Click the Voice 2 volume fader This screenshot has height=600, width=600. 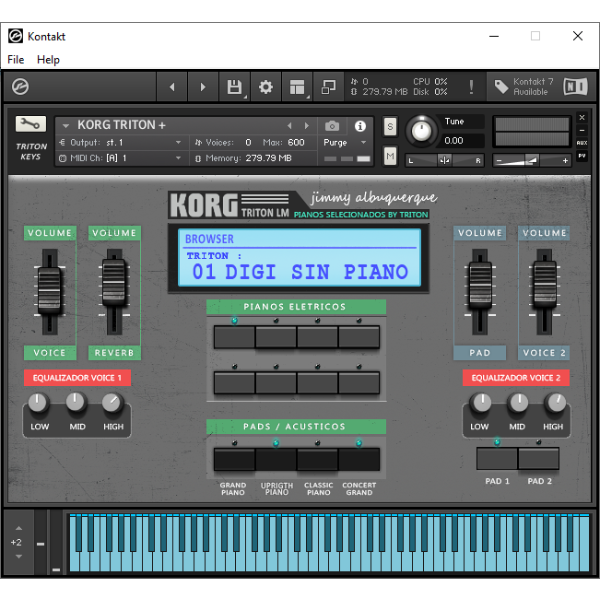[x=545, y=284]
